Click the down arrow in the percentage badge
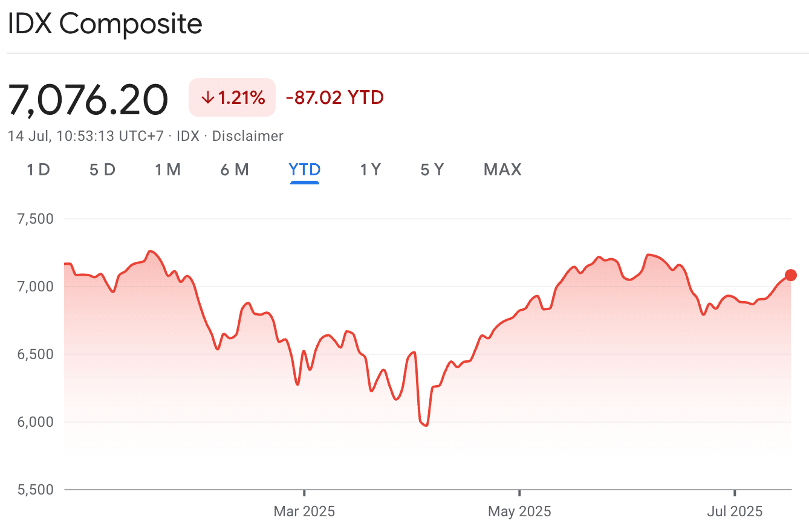This screenshot has width=809, height=532. [x=207, y=97]
